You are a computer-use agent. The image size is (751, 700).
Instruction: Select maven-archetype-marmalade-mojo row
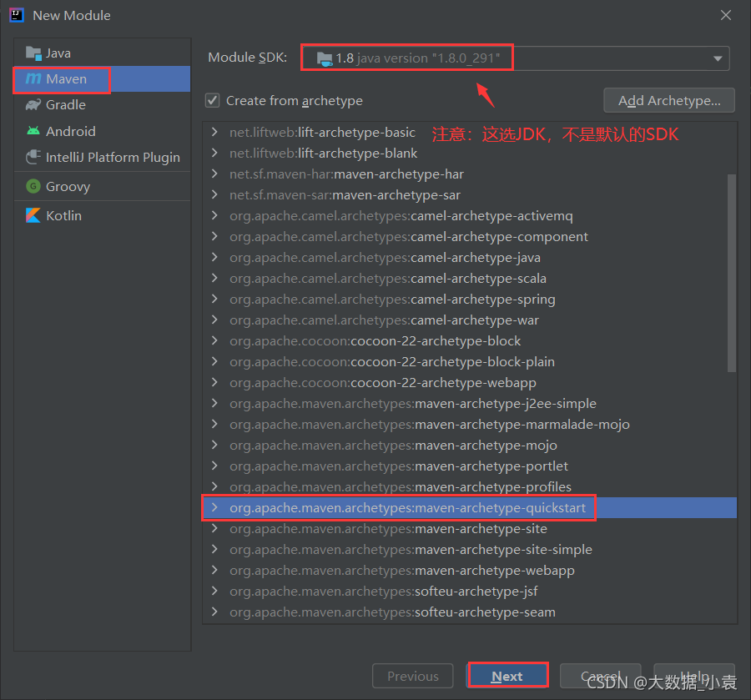(469, 424)
